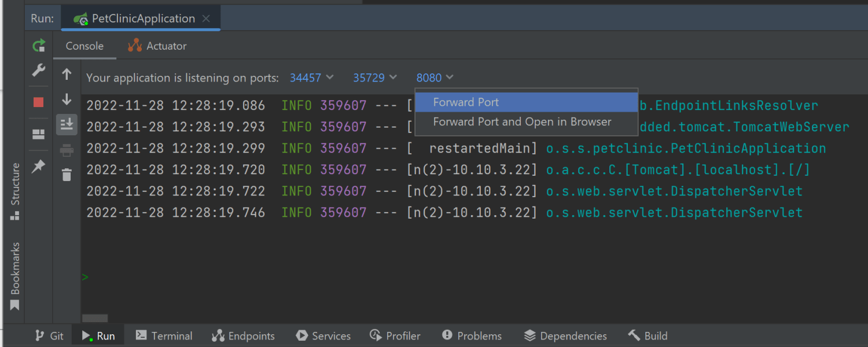Click the restore layout icon
The image size is (868, 347).
pos(39,135)
